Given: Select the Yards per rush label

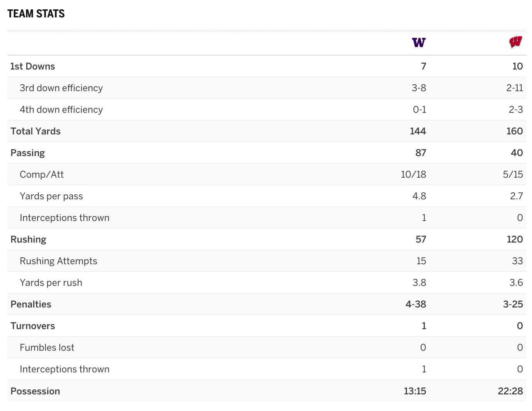Looking at the screenshot, I should 51,283.
